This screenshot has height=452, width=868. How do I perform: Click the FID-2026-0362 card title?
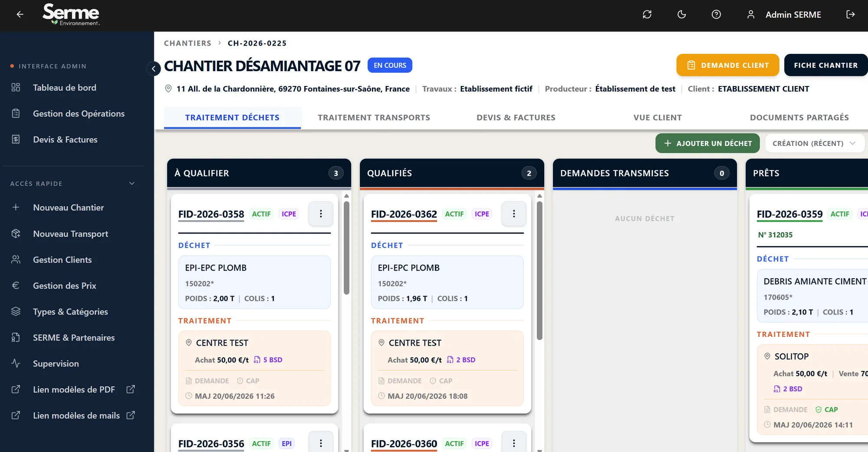point(404,214)
